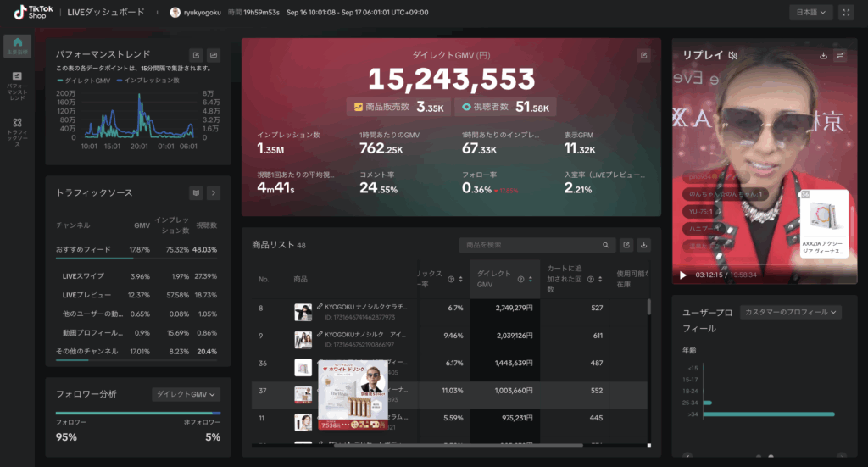
Task: Sort the table by ダイレクトGMV column
Action: [531, 280]
